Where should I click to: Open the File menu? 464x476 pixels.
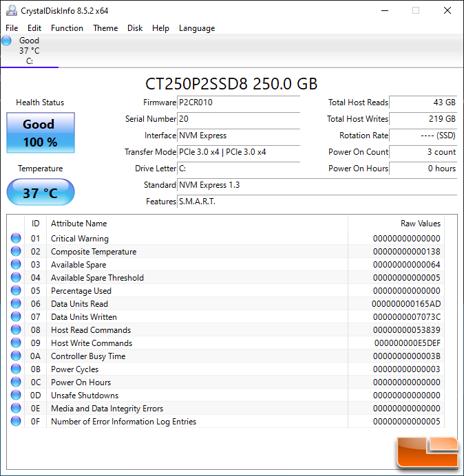(12, 28)
